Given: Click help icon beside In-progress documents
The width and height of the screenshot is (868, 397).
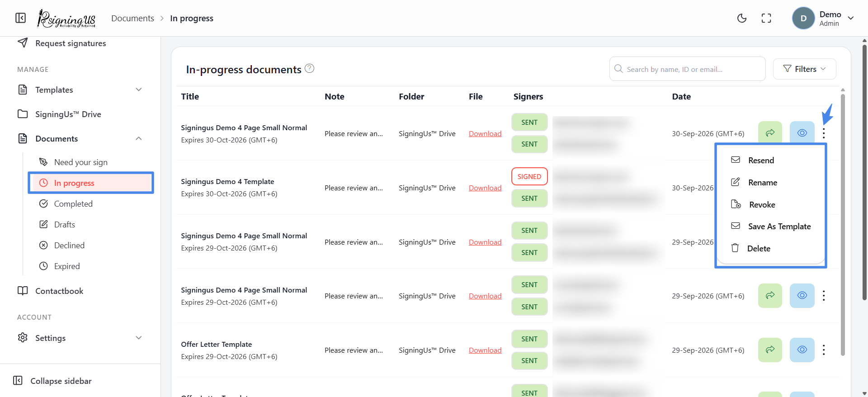Looking at the screenshot, I should click(309, 68).
